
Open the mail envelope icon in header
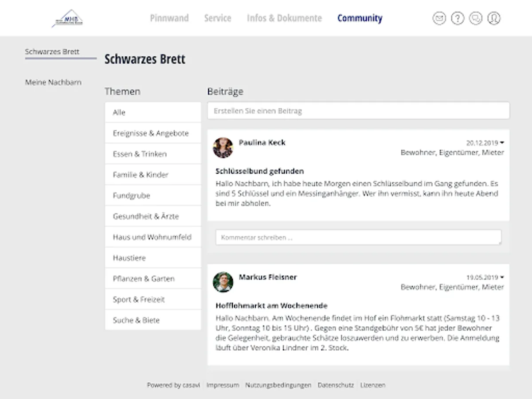439,18
